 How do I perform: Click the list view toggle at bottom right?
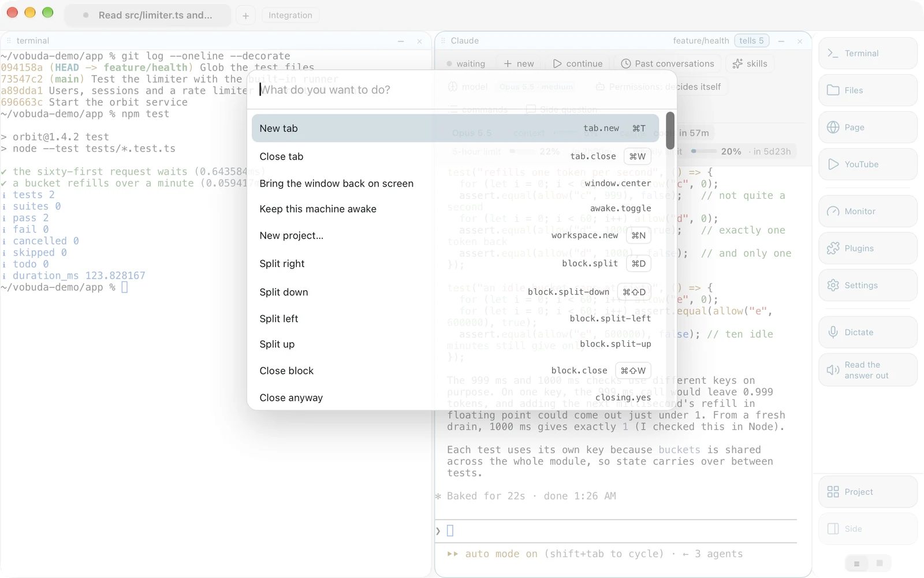856,564
